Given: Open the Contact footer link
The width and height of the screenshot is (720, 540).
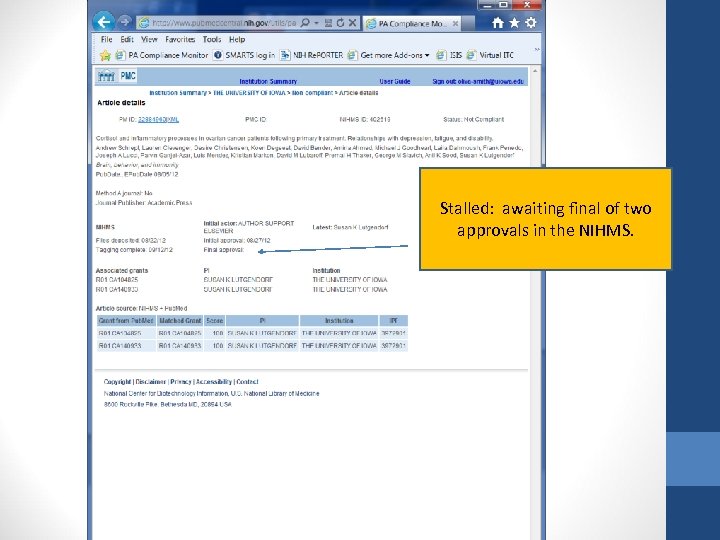Looking at the screenshot, I should (248, 382).
